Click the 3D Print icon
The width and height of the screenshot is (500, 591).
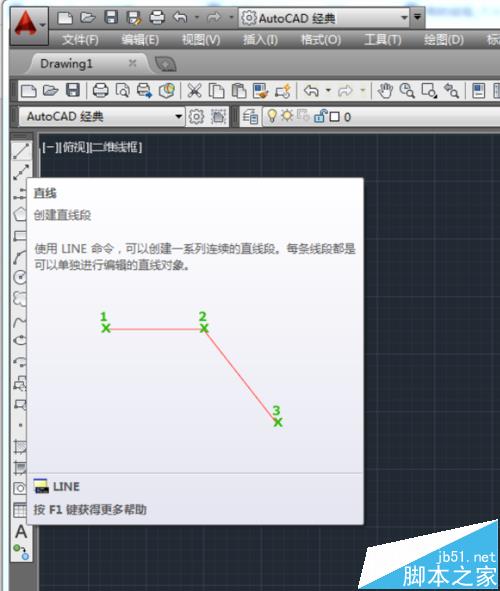click(167, 91)
